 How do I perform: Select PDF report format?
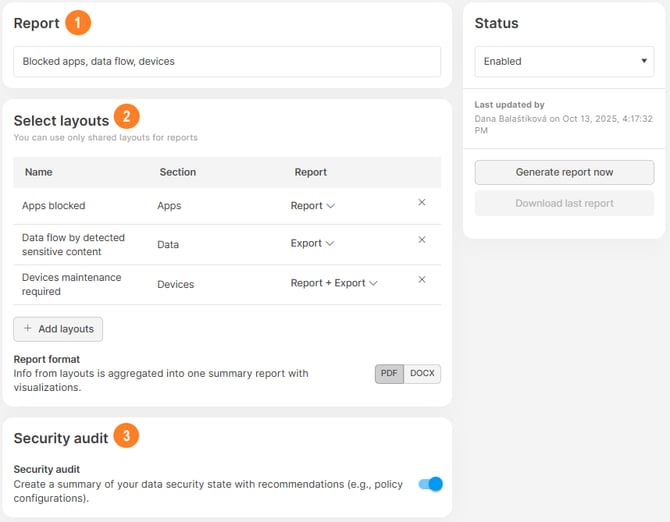389,373
